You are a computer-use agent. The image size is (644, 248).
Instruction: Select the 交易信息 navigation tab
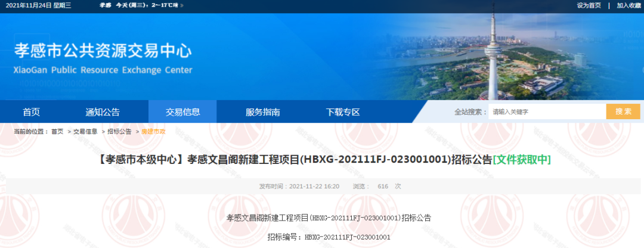(182, 112)
